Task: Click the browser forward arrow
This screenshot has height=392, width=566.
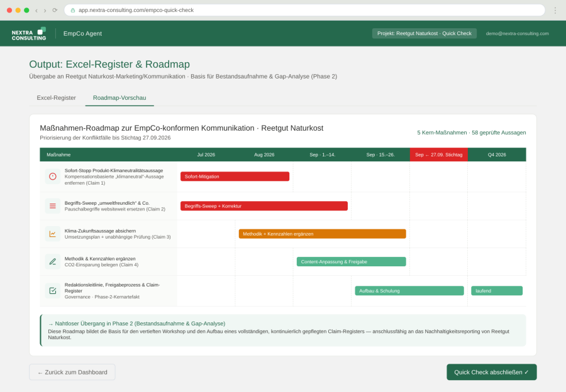Action: (45, 11)
